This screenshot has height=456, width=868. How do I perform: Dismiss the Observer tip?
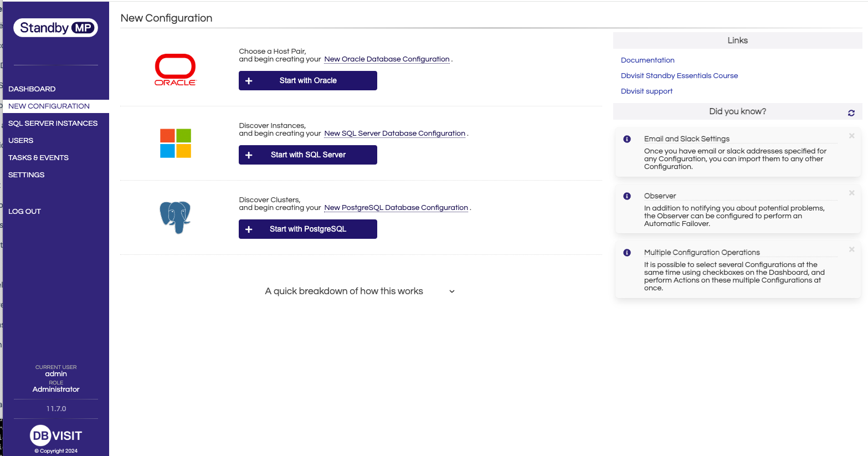coord(852,193)
